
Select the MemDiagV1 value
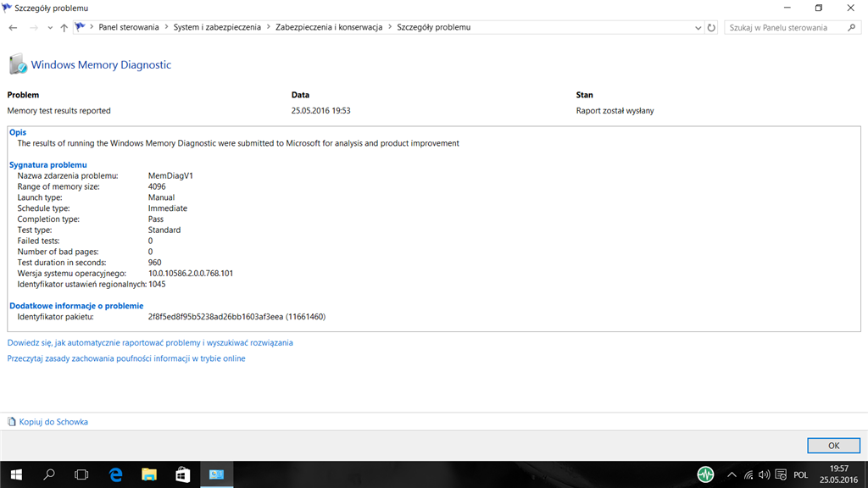[170, 176]
